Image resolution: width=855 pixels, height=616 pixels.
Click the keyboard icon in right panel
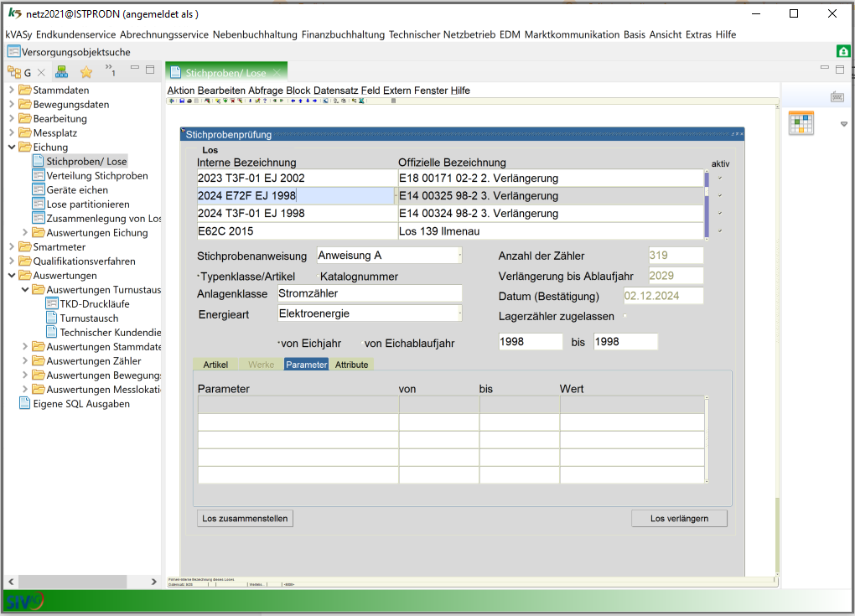point(837,97)
